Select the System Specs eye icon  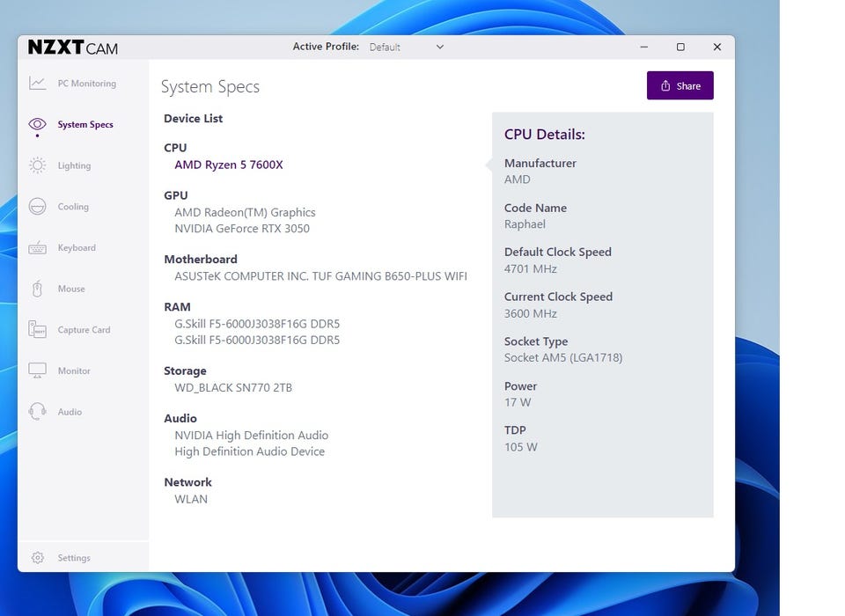click(37, 124)
